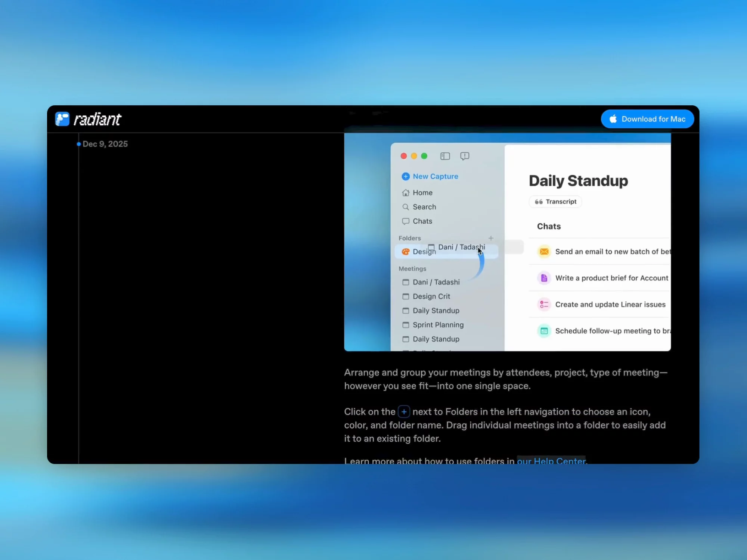747x560 pixels.
Task: Click the inline plus icon in instructions
Action: pos(404,411)
